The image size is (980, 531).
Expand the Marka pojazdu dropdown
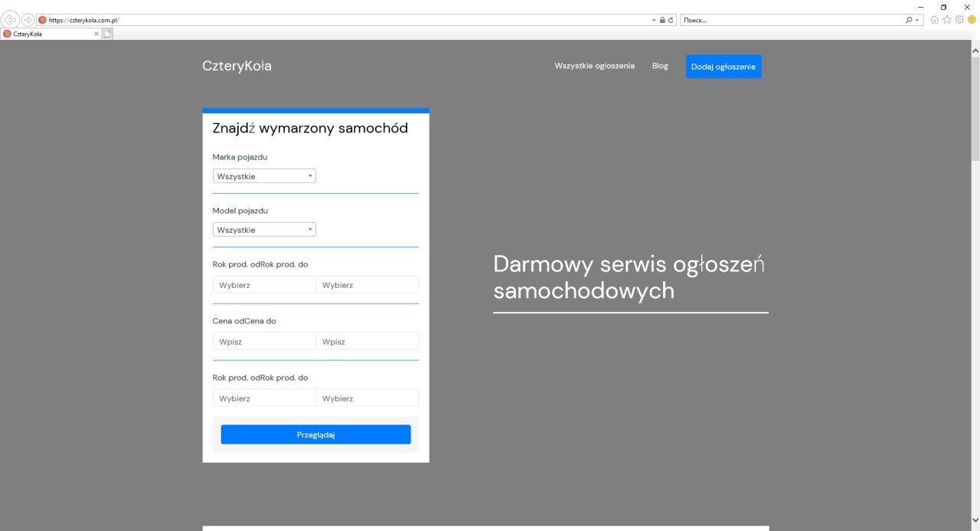[x=264, y=176]
